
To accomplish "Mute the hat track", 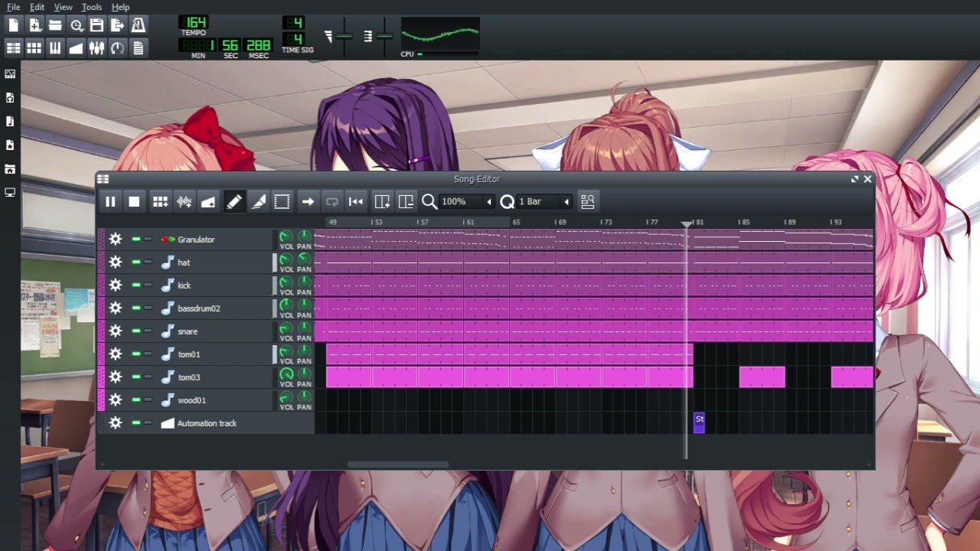I will coord(136,262).
